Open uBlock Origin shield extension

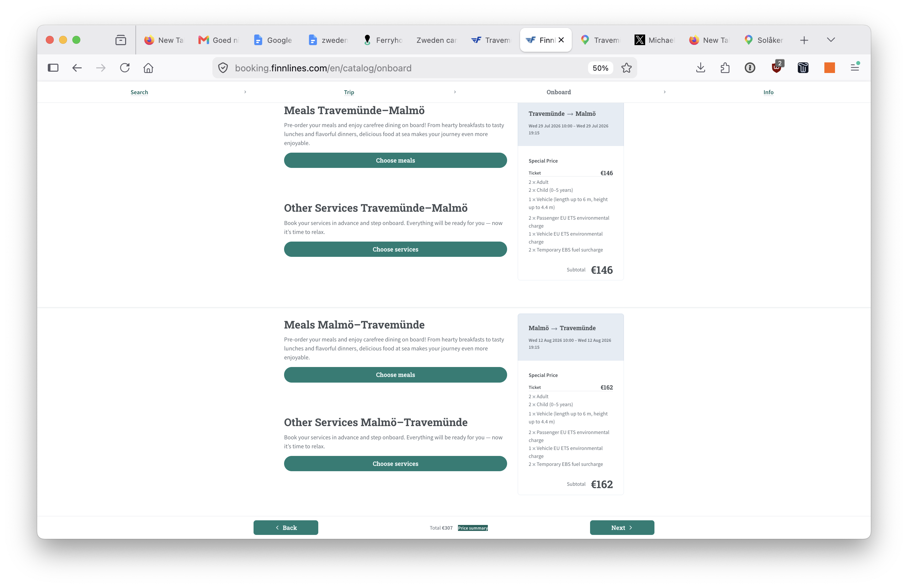[x=777, y=67]
